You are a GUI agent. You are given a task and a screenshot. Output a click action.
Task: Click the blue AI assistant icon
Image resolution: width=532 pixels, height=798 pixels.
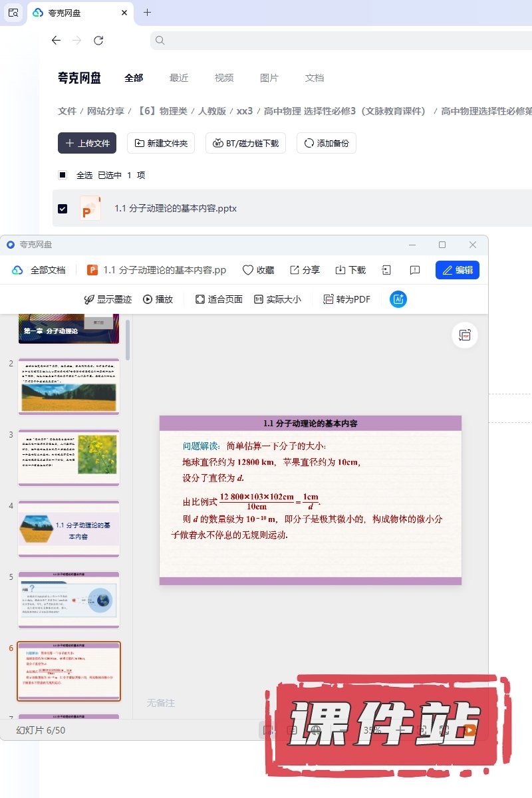(398, 299)
